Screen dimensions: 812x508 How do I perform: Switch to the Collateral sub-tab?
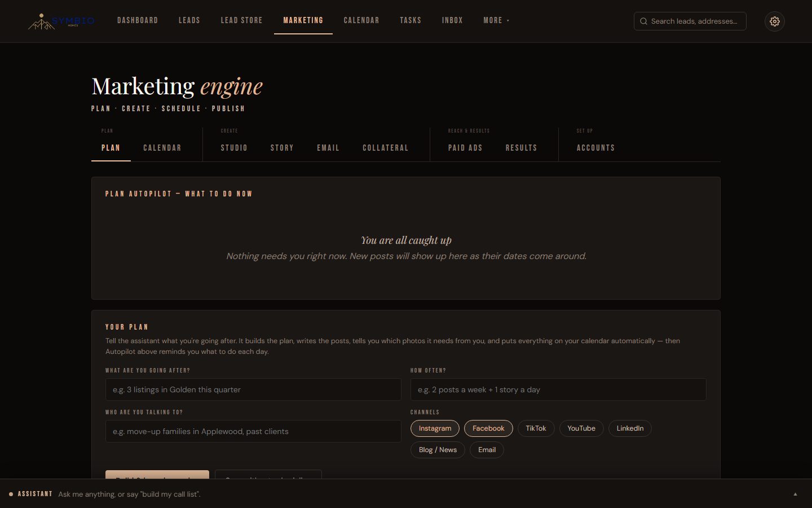pyautogui.click(x=386, y=148)
